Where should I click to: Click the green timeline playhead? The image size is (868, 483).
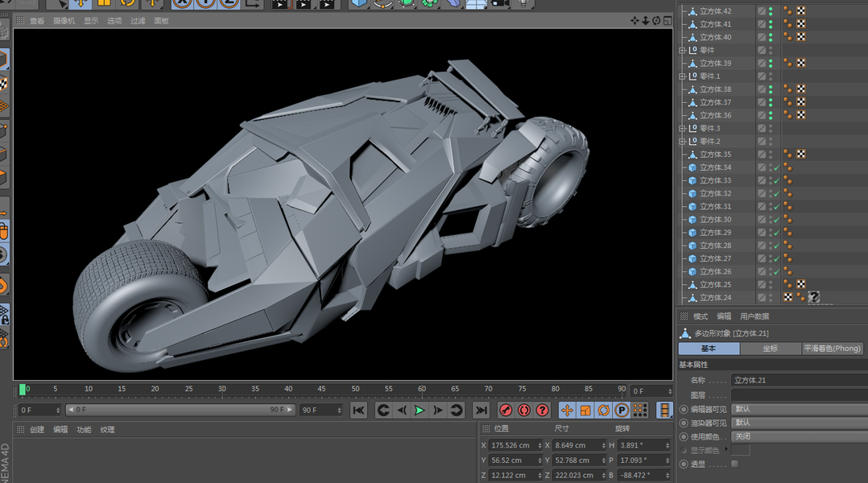(23, 390)
